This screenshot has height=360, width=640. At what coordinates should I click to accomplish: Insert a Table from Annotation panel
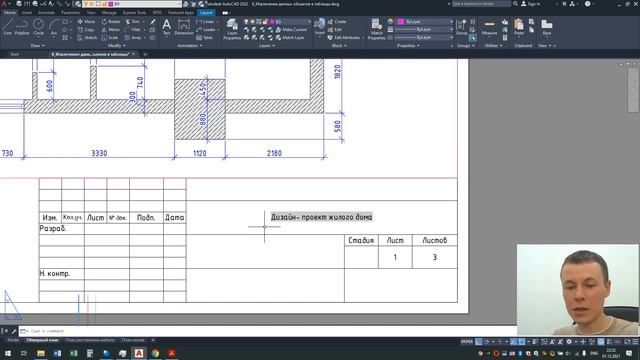pos(204,38)
